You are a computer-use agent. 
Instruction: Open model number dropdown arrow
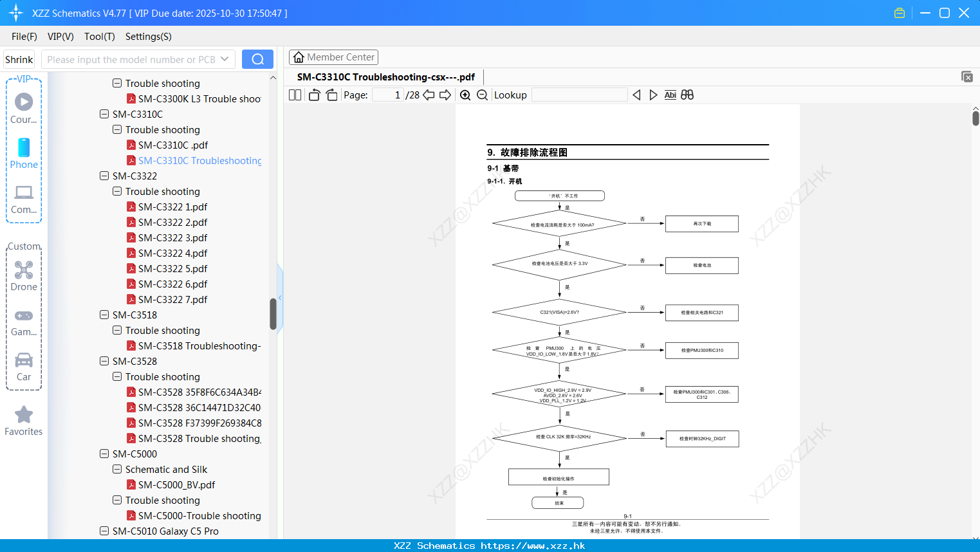click(x=225, y=59)
